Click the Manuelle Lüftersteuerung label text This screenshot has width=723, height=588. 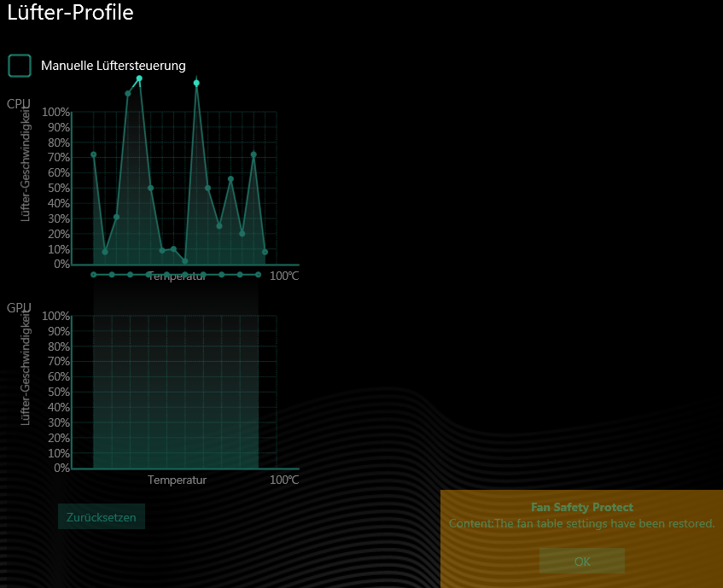[113, 66]
